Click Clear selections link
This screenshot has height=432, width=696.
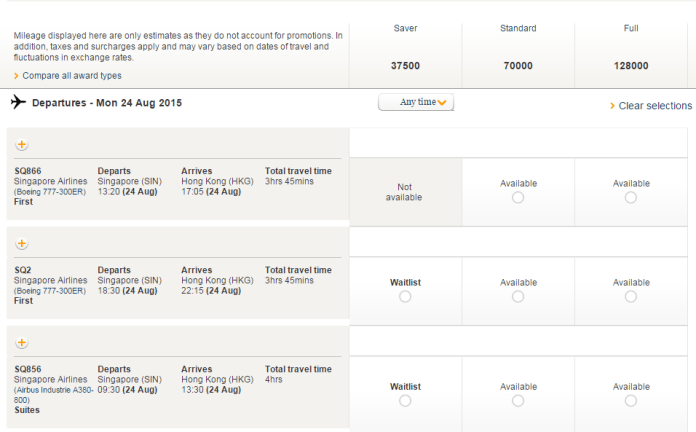(655, 106)
